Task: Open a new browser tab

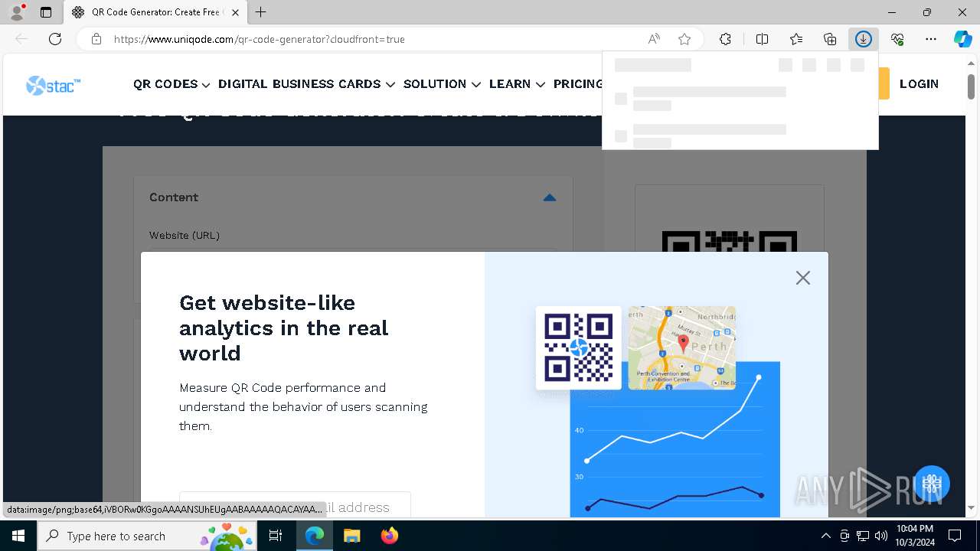Action: [x=260, y=12]
